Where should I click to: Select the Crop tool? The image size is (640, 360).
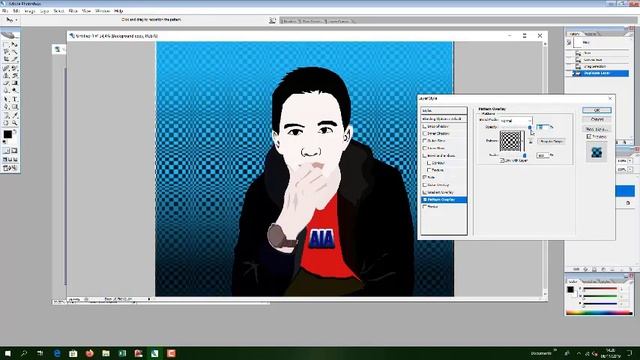6,60
